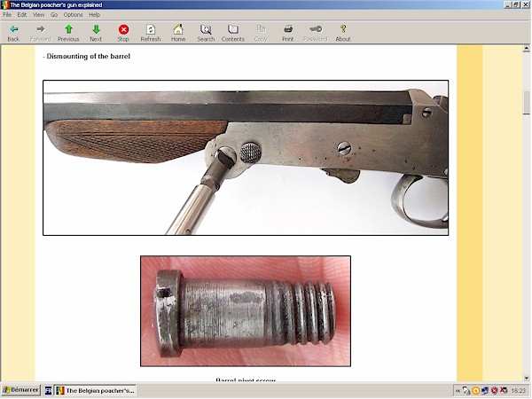Click the orange circular tray icon
This screenshot has width=532, height=399.
[475, 391]
